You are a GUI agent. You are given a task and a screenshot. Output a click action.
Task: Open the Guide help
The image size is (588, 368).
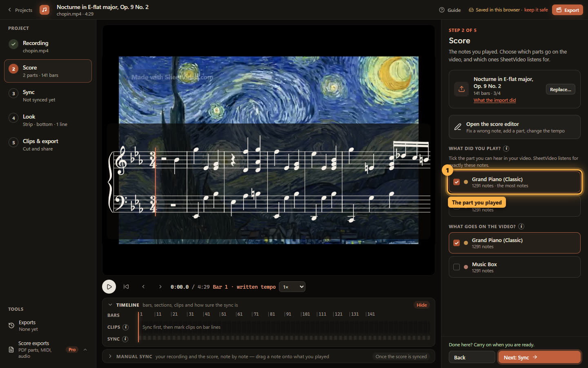coord(450,10)
